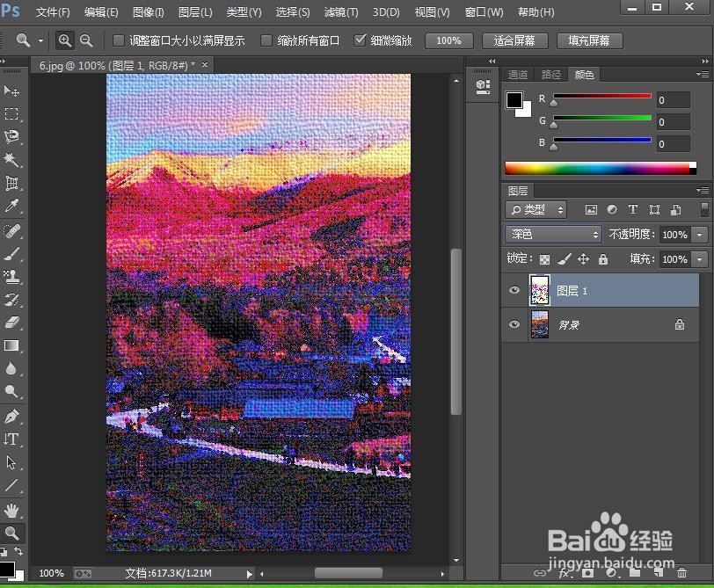Filter layers by smart objects

pos(675,209)
